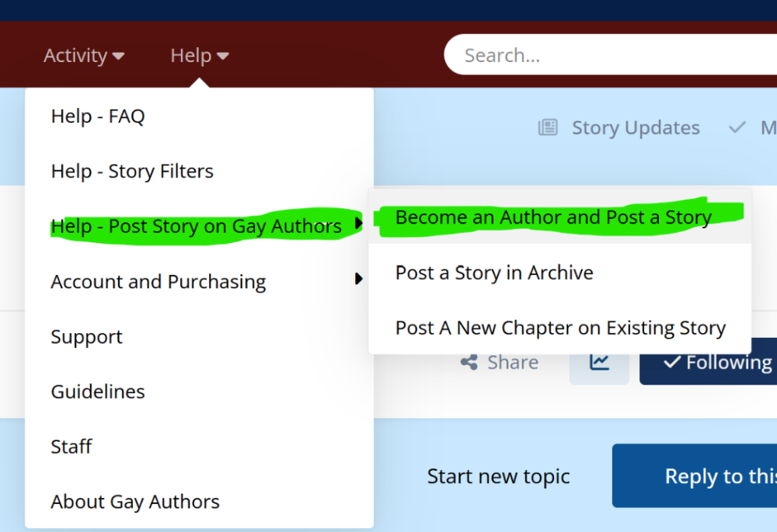Screen dimensions: 777x532
Task: Click the Story Updates newspaper icon
Action: [x=548, y=127]
